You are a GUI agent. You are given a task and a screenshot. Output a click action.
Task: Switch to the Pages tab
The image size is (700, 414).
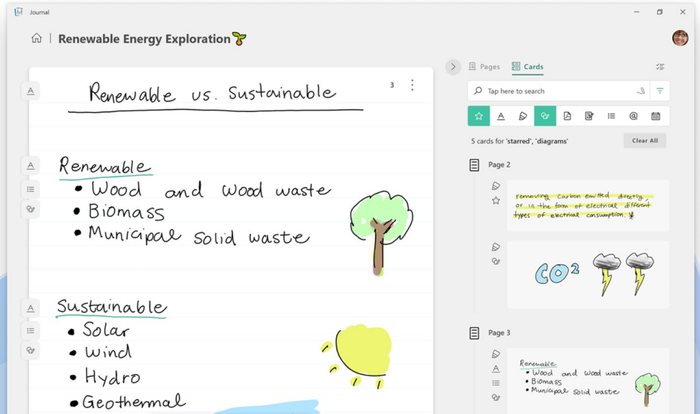[483, 67]
